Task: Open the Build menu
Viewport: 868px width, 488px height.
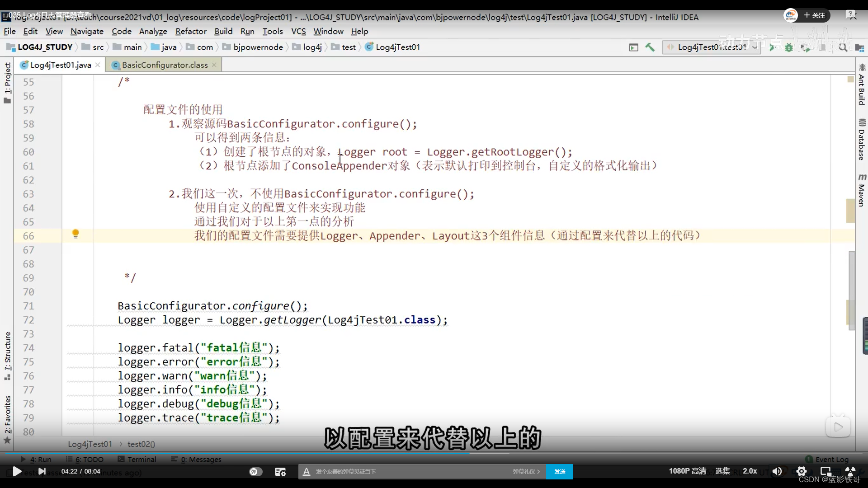Action: pos(223,31)
